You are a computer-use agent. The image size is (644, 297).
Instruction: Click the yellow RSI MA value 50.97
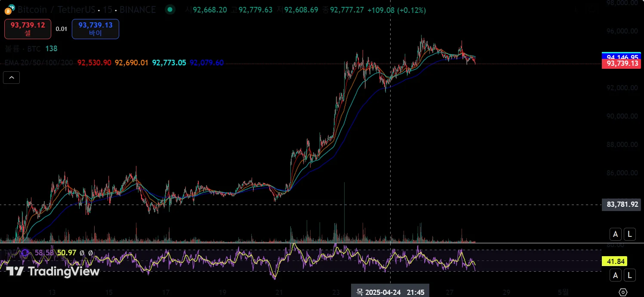coord(67,253)
